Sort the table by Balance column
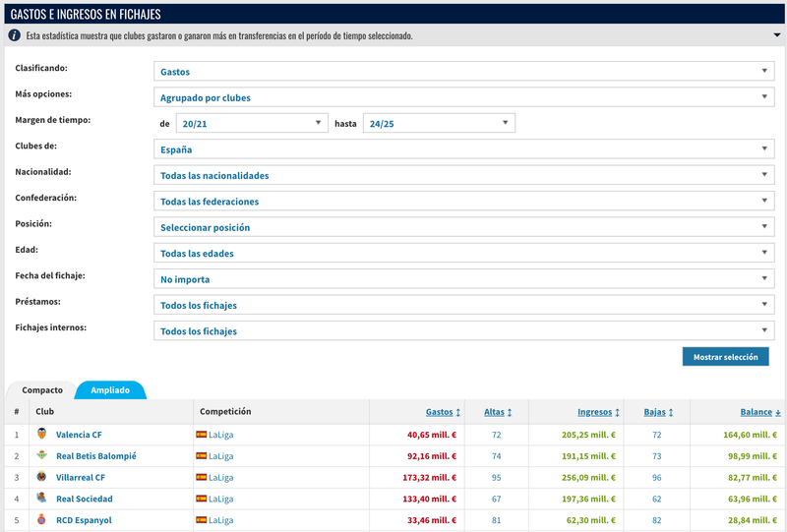Image resolution: width=787 pixels, height=532 pixels. point(760,412)
